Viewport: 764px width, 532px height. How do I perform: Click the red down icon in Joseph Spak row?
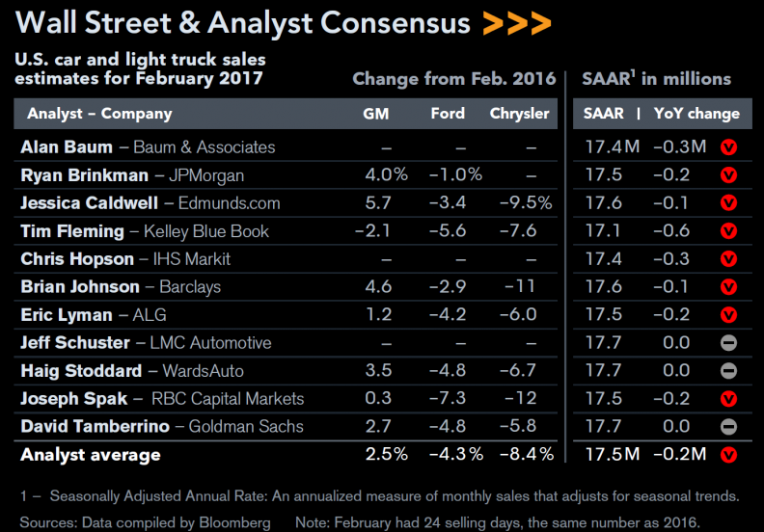tap(728, 399)
